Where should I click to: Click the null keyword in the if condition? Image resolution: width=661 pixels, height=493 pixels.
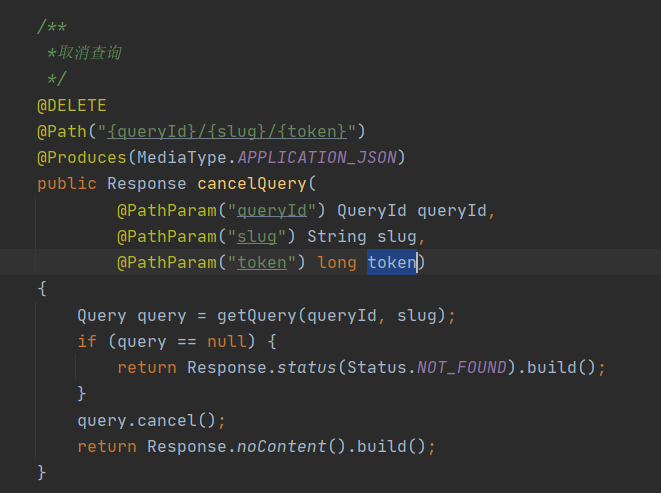tap(227, 341)
